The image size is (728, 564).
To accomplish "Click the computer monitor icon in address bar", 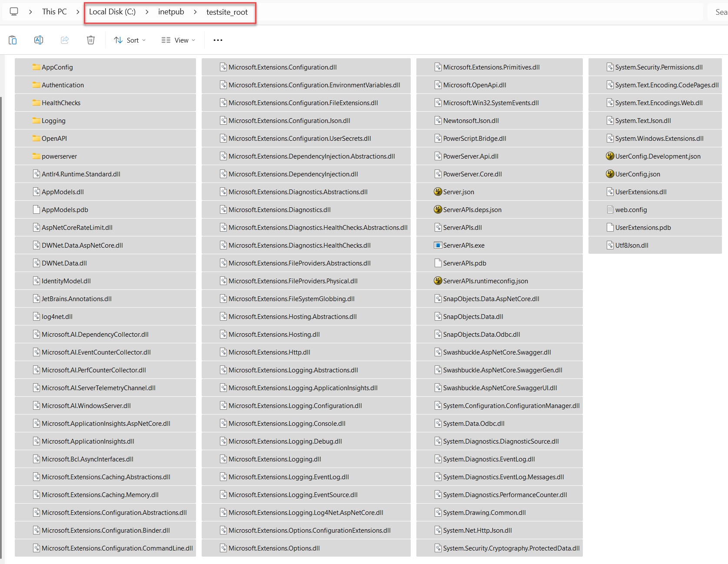I will pos(14,12).
